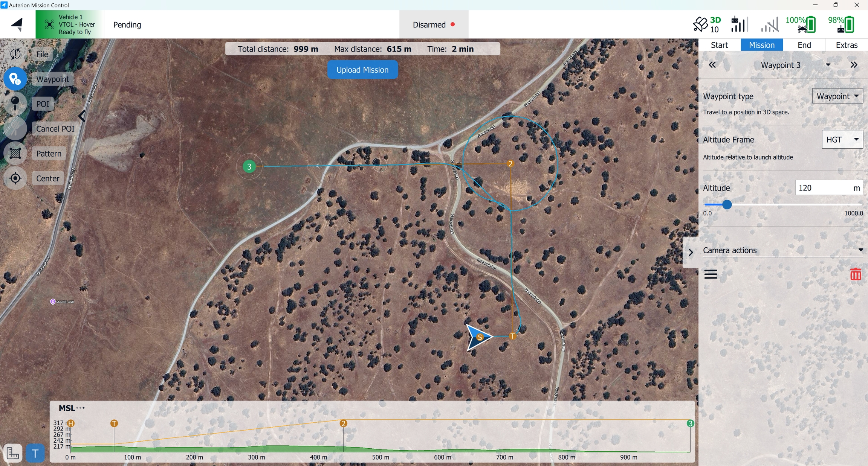Click the Center map icon
The image size is (868, 466).
point(15,178)
